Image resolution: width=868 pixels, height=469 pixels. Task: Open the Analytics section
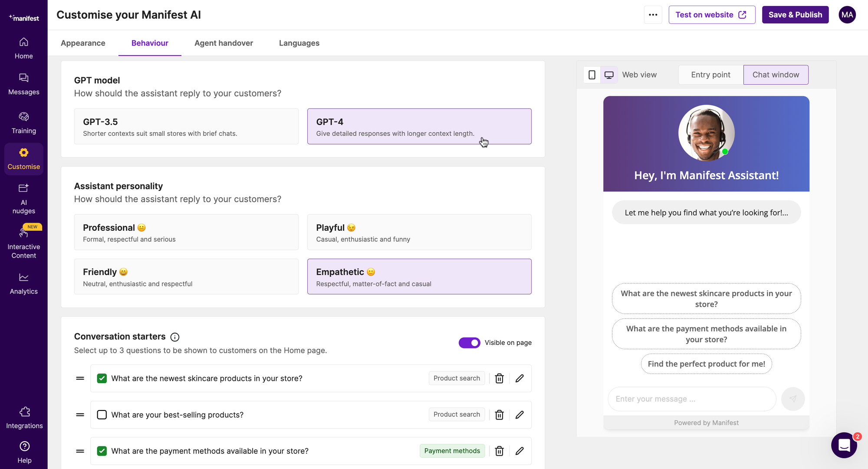pyautogui.click(x=24, y=282)
